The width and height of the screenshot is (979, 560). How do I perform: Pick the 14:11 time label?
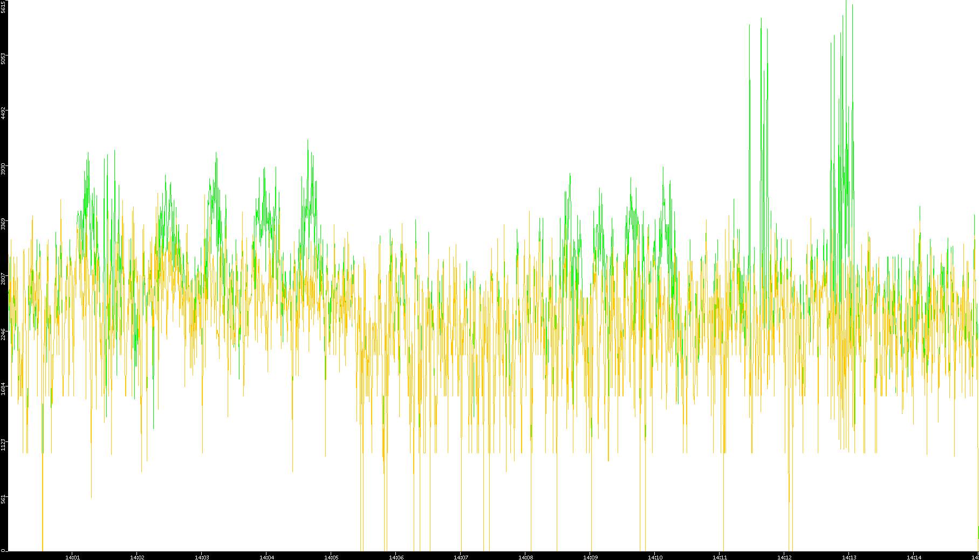(x=720, y=557)
